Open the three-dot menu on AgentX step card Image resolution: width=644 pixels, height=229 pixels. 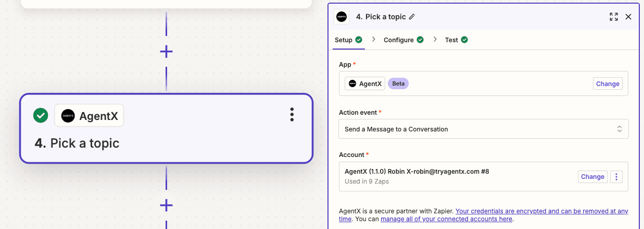pos(292,115)
